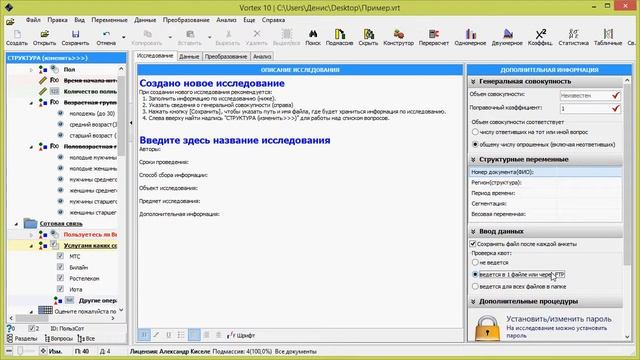640x360 pixels.
Task: Click the Пересчет toolbar icon
Action: [433, 34]
